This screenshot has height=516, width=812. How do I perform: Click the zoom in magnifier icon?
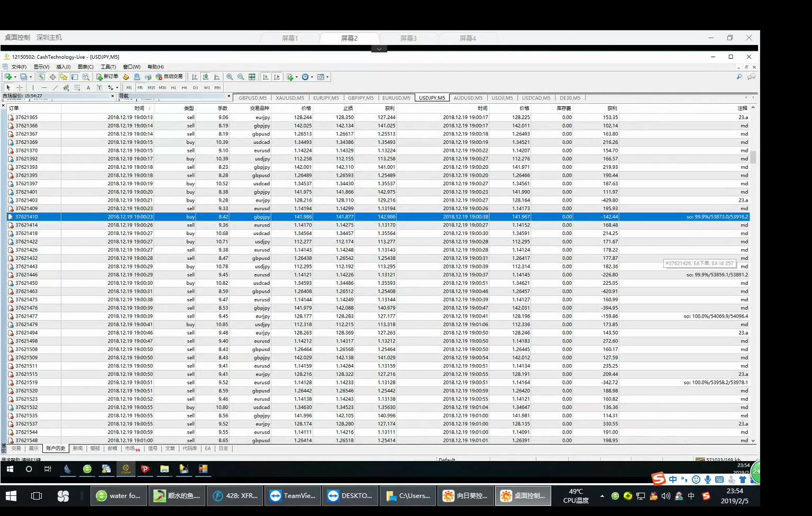click(x=230, y=77)
